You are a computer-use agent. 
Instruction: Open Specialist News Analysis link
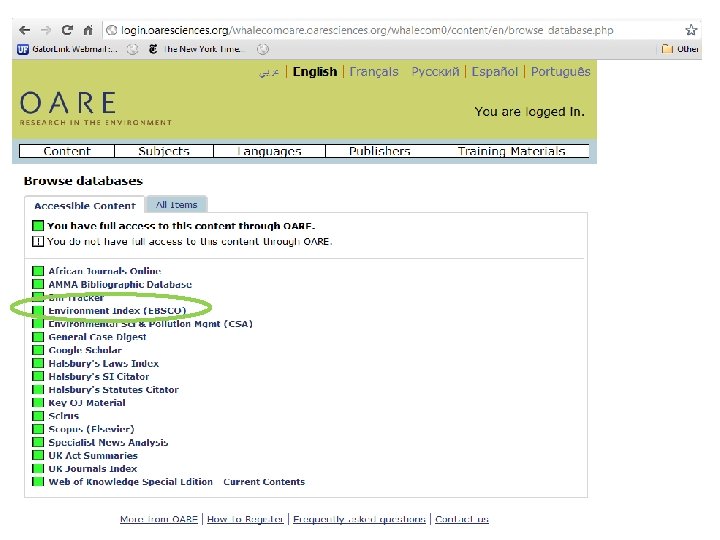click(108, 443)
